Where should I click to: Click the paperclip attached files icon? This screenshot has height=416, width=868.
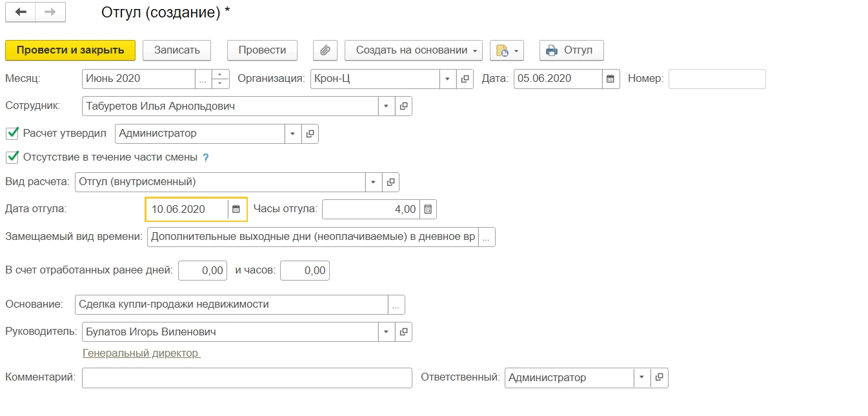click(x=325, y=50)
